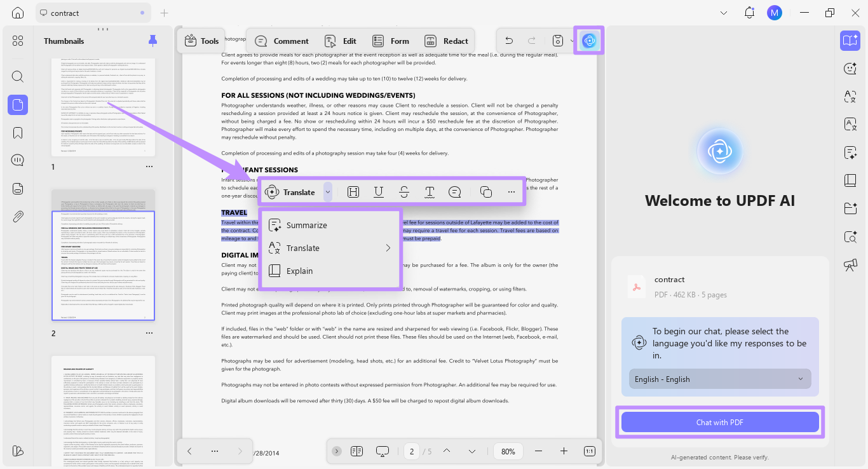
Task: Toggle the UPDF AI panel icon
Action: (589, 41)
